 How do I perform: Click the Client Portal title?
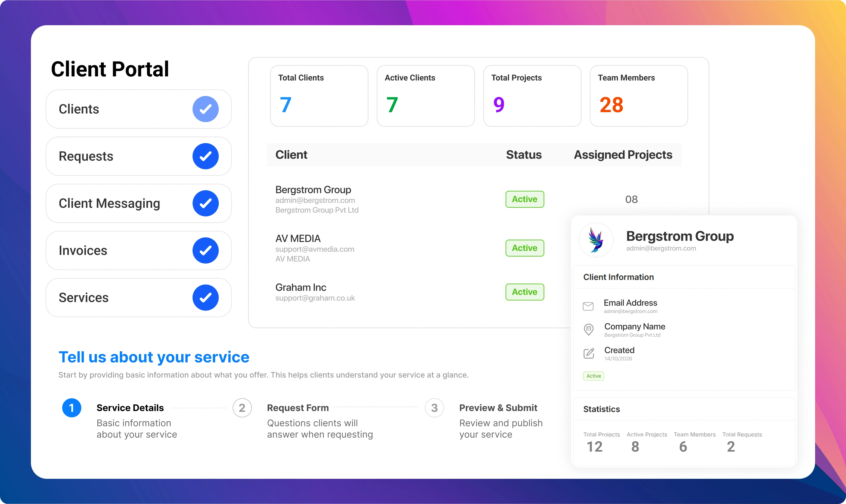pos(110,69)
